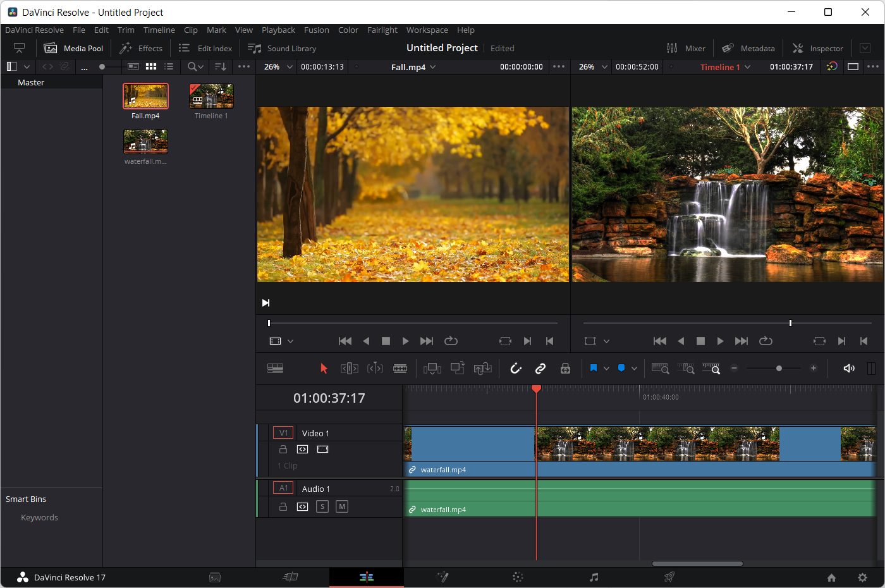885x588 pixels.
Task: Switch to the Fairlight page music note
Action: 594,577
